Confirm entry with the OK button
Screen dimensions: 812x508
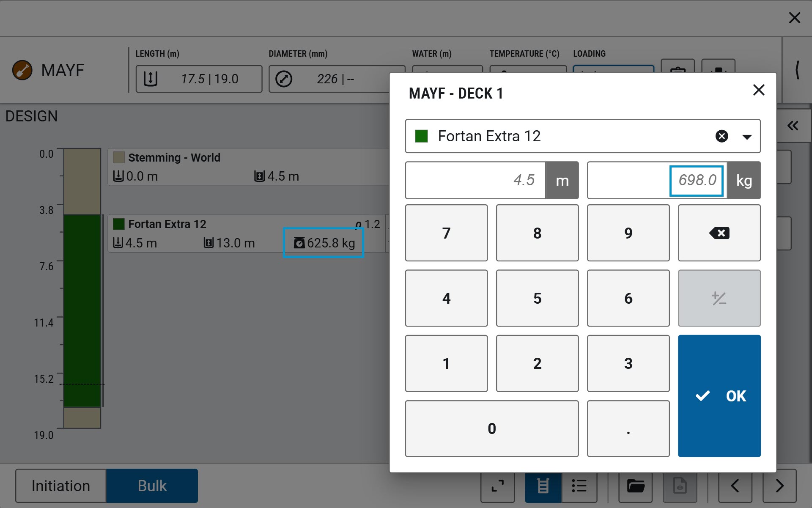pyautogui.click(x=719, y=396)
